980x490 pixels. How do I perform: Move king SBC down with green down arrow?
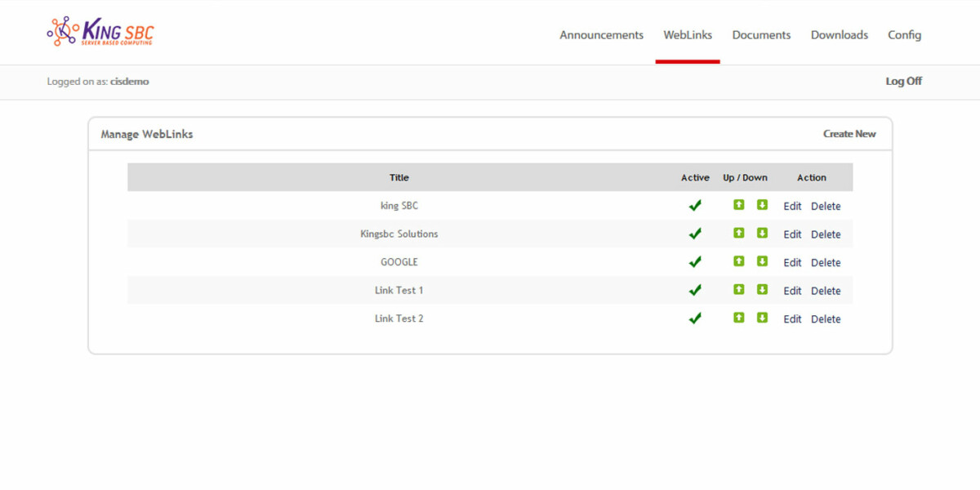762,205
